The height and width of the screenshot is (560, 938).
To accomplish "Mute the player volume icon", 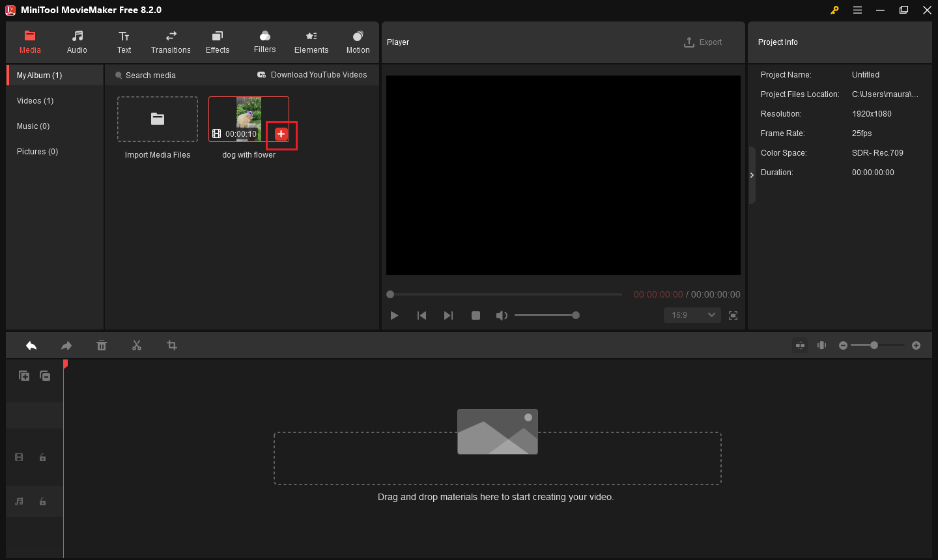I will [x=502, y=316].
